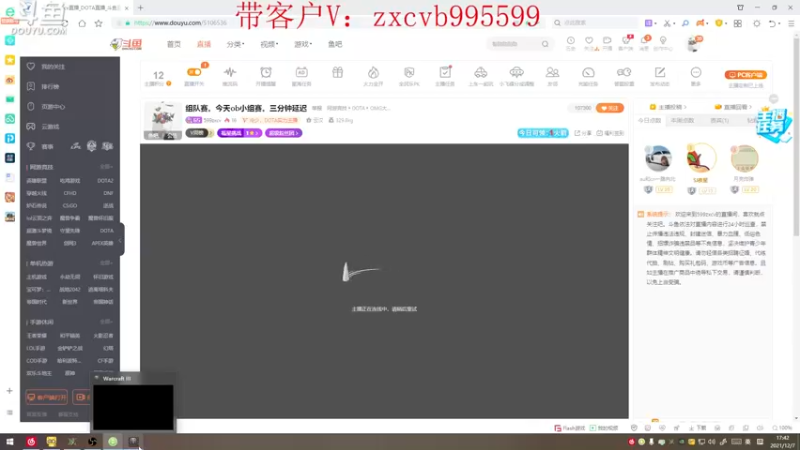Open the gift box tool

pyautogui.click(x=337, y=72)
